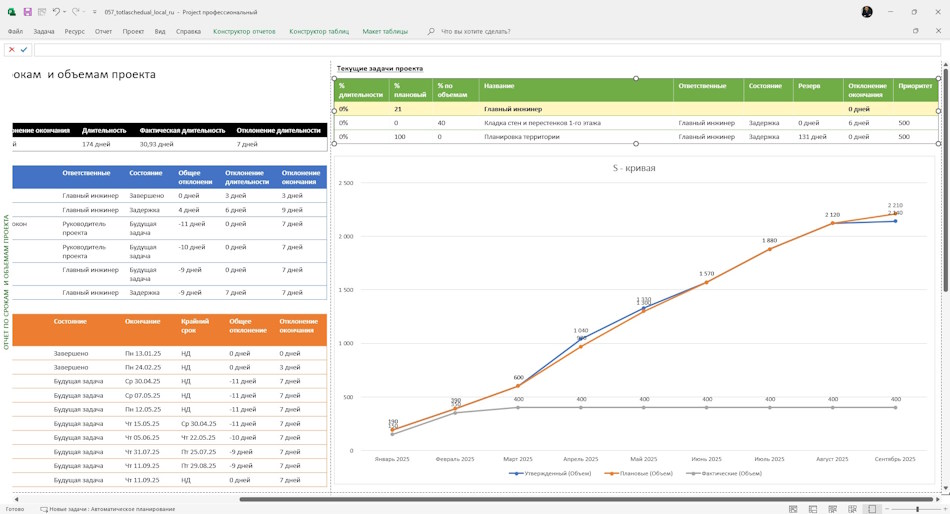Switch to Gantt chart view in the status bar
The width and height of the screenshot is (950, 514).
pyautogui.click(x=793, y=509)
